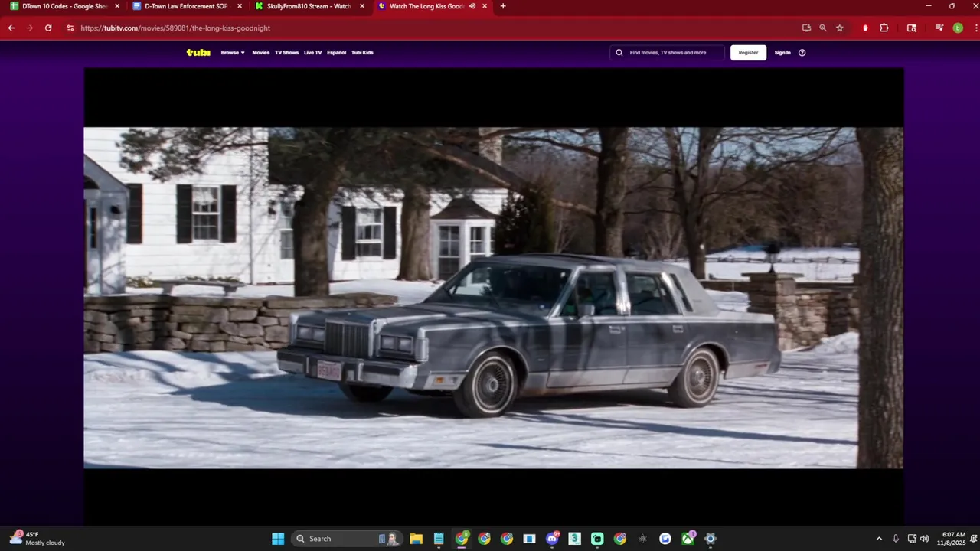980x551 pixels.
Task: Show hidden system tray icons chevron
Action: (x=879, y=539)
